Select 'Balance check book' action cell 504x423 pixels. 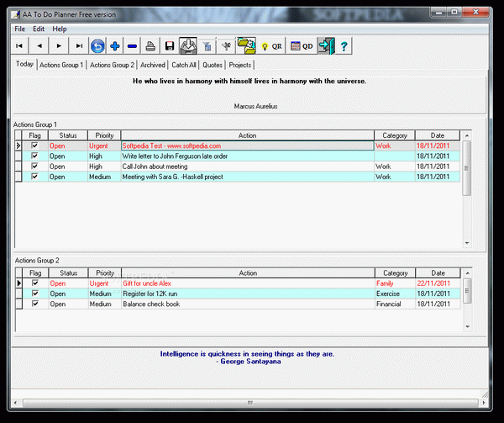click(x=248, y=304)
